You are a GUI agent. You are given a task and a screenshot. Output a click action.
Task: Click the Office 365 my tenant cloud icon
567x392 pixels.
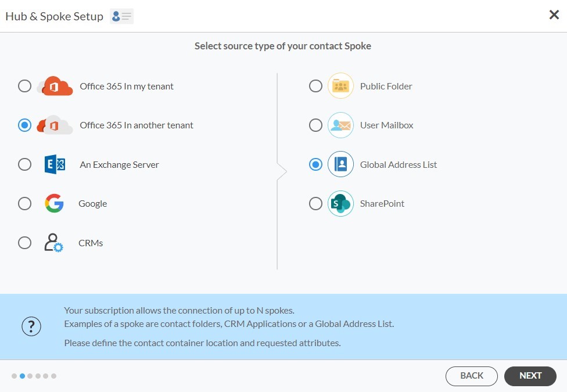tap(55, 86)
